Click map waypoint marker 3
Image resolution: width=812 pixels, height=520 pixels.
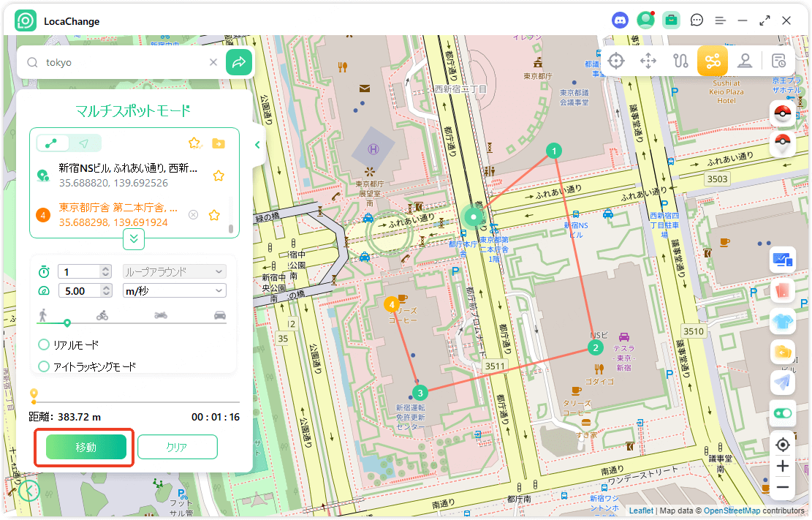[x=420, y=393]
